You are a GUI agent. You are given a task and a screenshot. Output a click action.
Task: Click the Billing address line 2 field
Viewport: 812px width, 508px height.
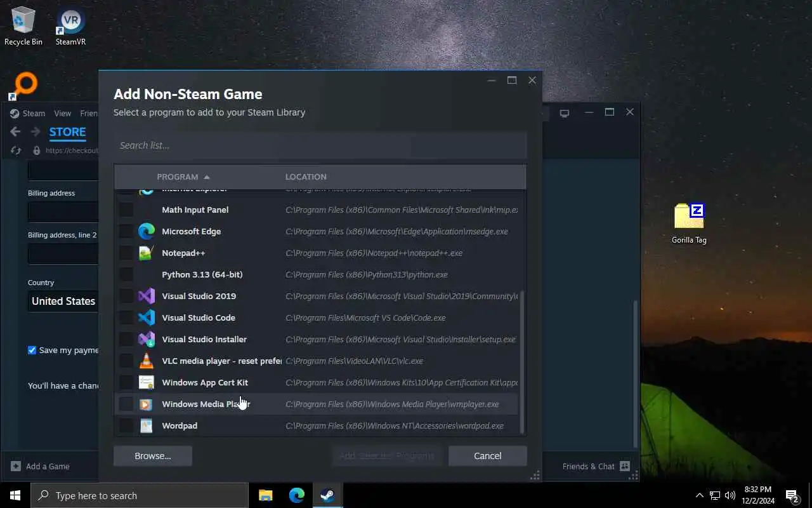[63, 253]
